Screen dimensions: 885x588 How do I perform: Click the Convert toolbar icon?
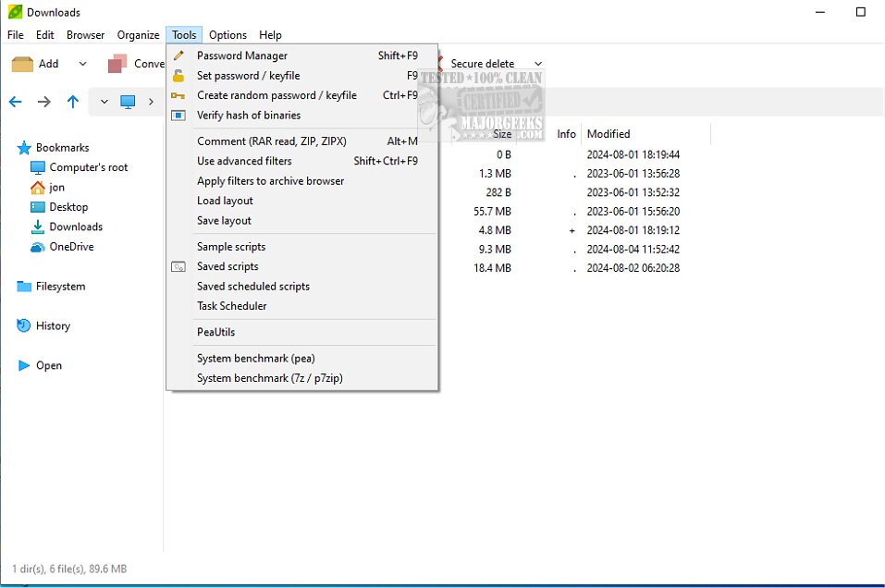(x=117, y=64)
